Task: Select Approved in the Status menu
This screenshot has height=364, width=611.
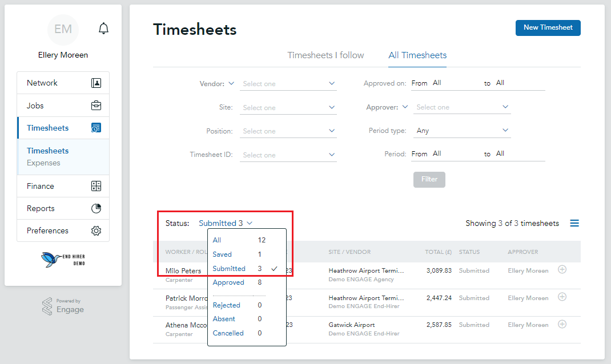Action: coord(228,282)
